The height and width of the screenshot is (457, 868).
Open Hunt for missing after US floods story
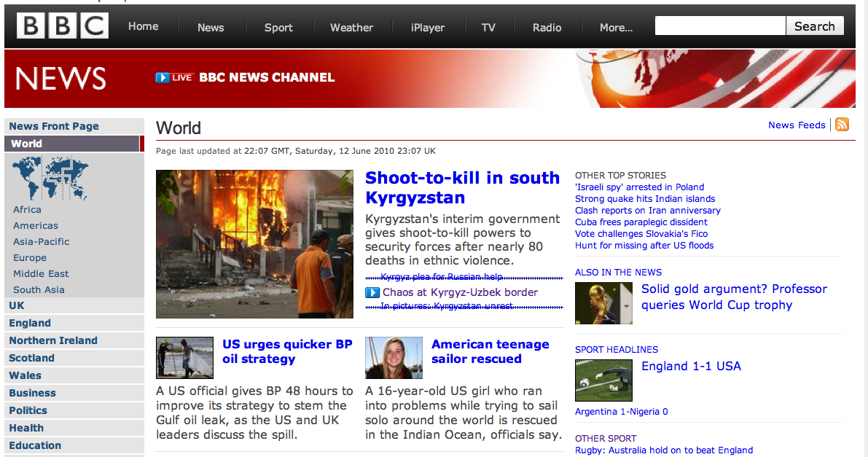tap(644, 246)
